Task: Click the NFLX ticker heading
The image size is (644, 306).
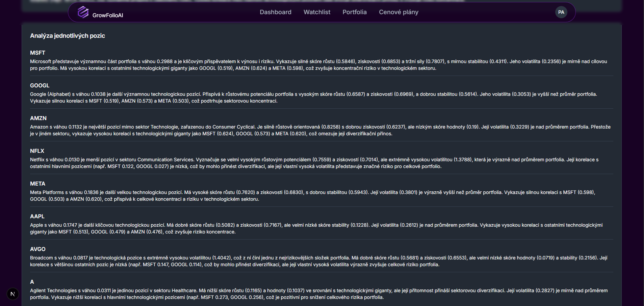Action: 37,151
